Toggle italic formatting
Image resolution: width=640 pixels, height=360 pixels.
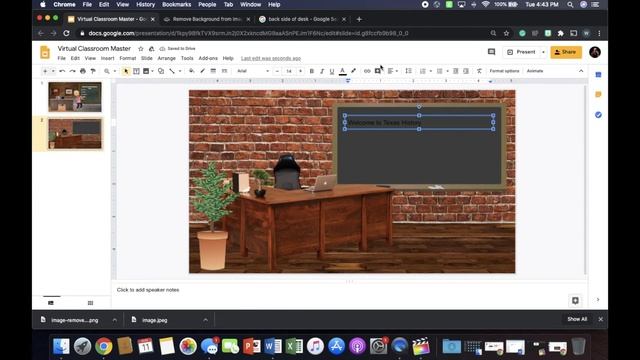(322, 71)
